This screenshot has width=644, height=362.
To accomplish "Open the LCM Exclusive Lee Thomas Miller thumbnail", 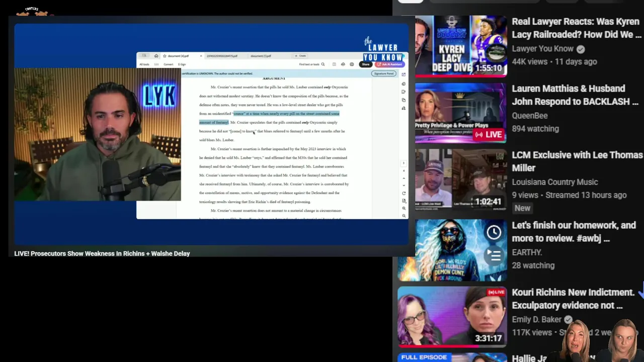I will point(461,179).
